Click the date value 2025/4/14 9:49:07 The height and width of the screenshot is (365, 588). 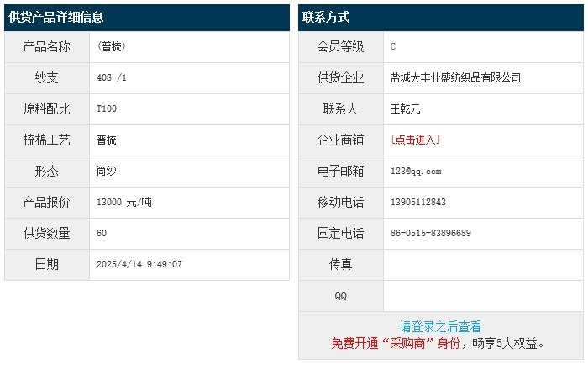click(x=139, y=264)
